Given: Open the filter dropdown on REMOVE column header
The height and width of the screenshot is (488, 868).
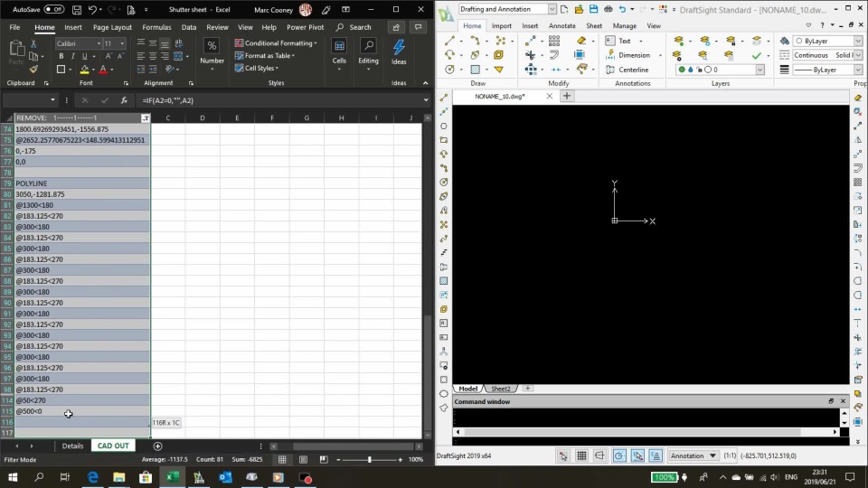Looking at the screenshot, I should [x=146, y=117].
